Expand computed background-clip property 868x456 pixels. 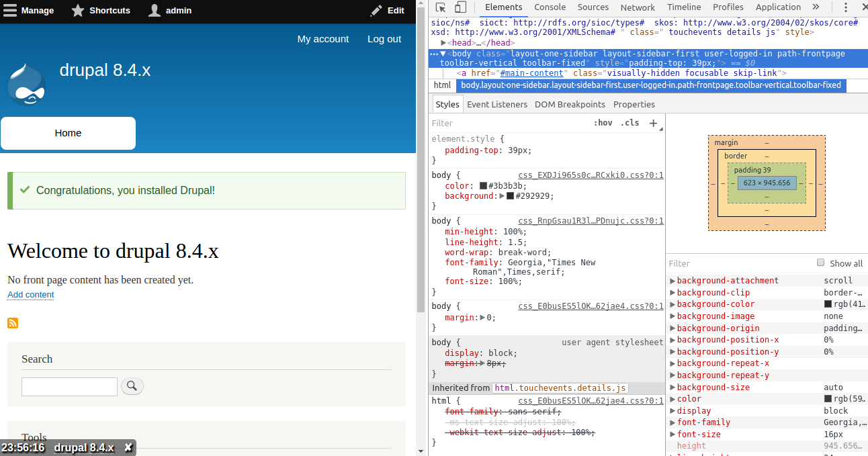pos(672,293)
